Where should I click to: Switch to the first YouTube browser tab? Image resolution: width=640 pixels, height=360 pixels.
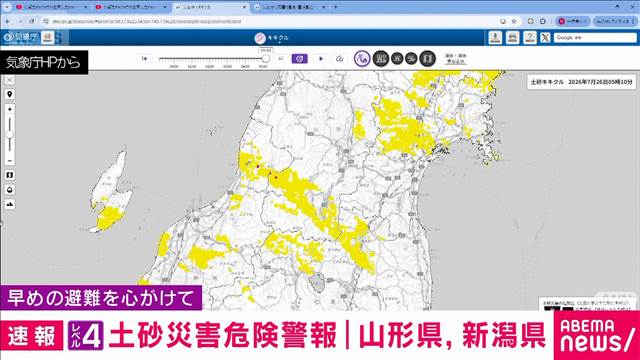[x=51, y=7]
